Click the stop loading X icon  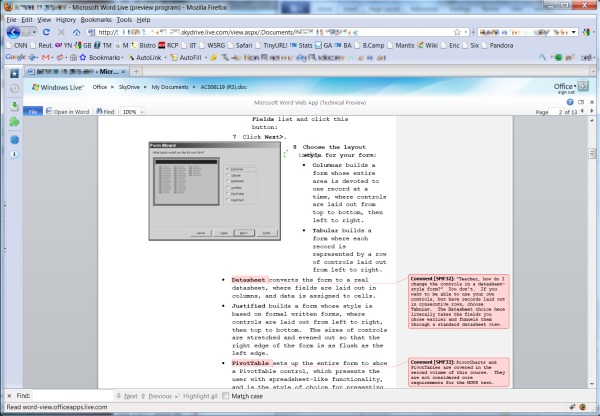[x=61, y=32]
